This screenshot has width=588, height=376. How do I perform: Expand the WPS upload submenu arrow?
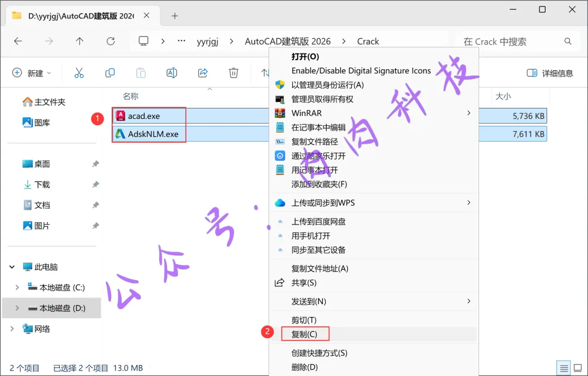click(469, 203)
